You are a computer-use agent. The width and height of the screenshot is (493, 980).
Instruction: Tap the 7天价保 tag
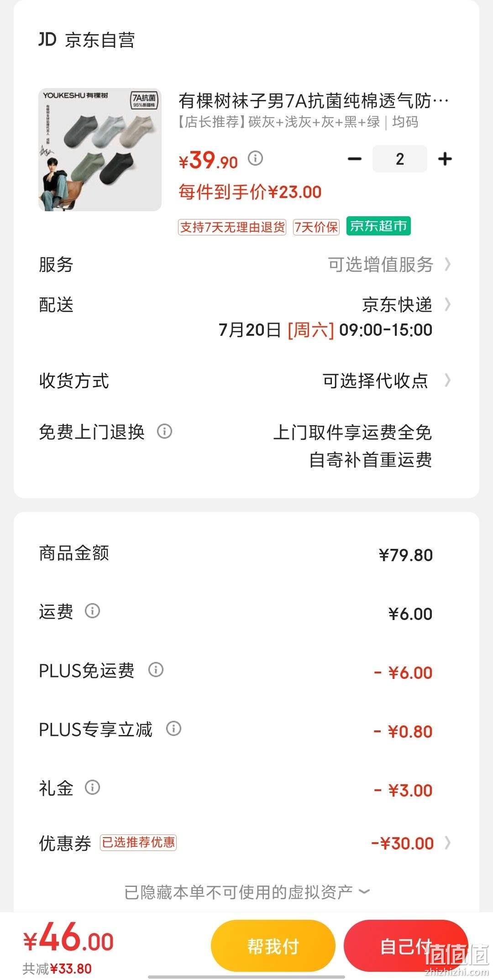coord(316,227)
